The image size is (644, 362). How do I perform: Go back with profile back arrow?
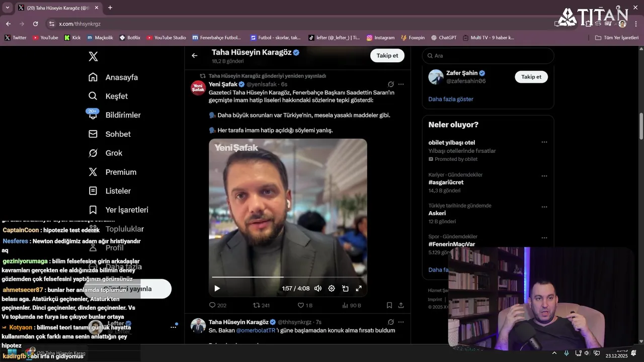click(195, 56)
